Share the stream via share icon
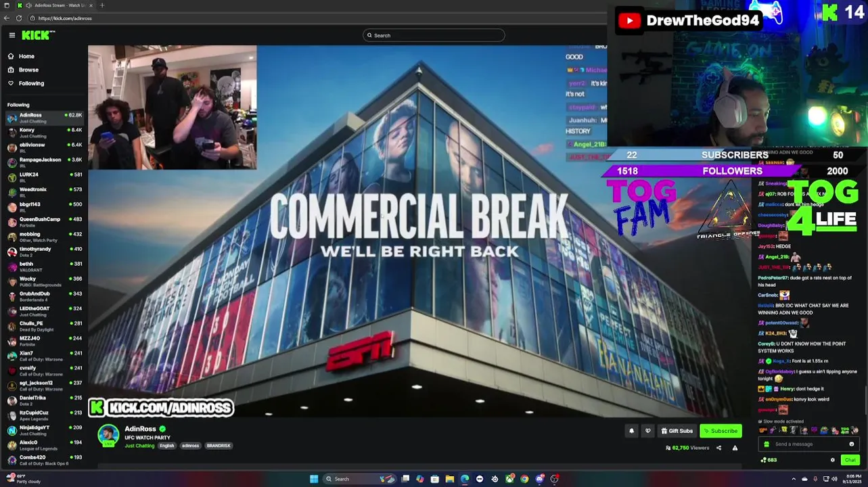 pyautogui.click(x=718, y=448)
